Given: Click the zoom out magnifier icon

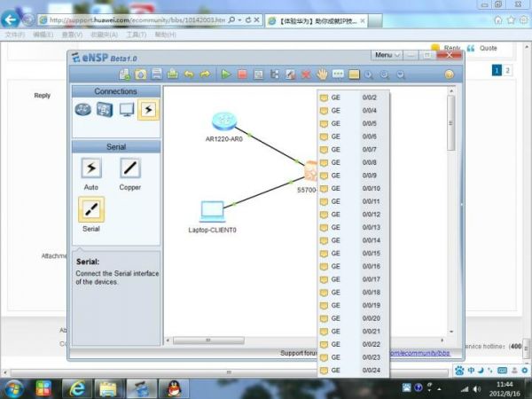Looking at the screenshot, I should [401, 74].
